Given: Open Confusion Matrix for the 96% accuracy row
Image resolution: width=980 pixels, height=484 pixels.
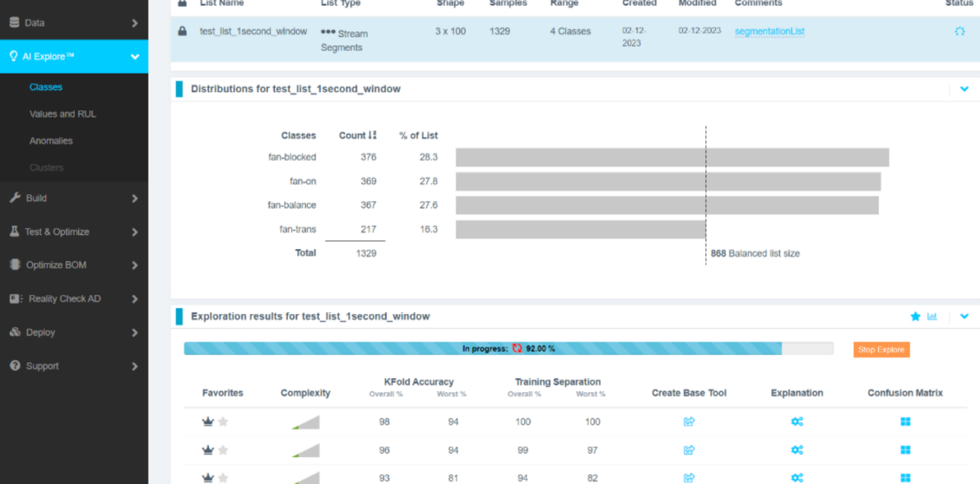Looking at the screenshot, I should [x=905, y=450].
